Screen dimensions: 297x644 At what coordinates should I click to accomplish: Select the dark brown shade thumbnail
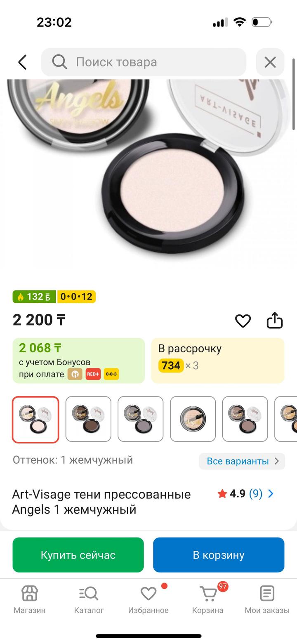tap(88, 419)
